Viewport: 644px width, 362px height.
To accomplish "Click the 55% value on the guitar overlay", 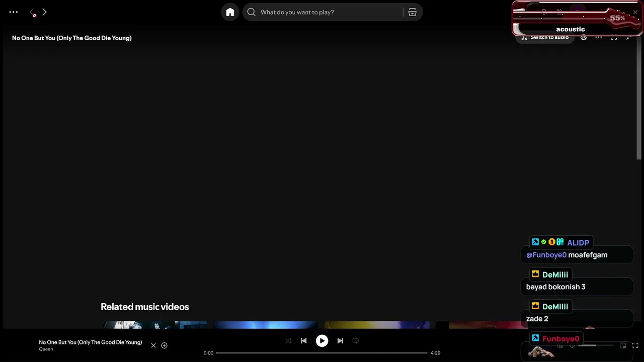I will coord(617,18).
